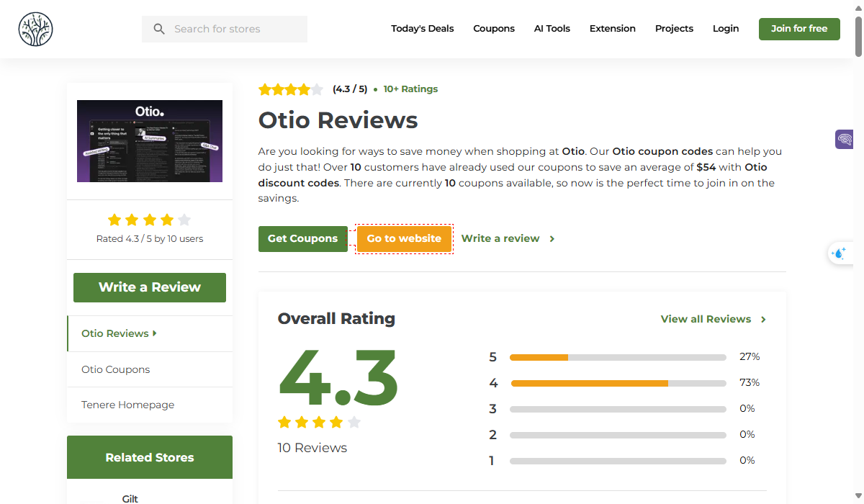Image resolution: width=864 pixels, height=504 pixels.
Task: Click the star rating under Otio thumbnail
Action: pos(149,220)
